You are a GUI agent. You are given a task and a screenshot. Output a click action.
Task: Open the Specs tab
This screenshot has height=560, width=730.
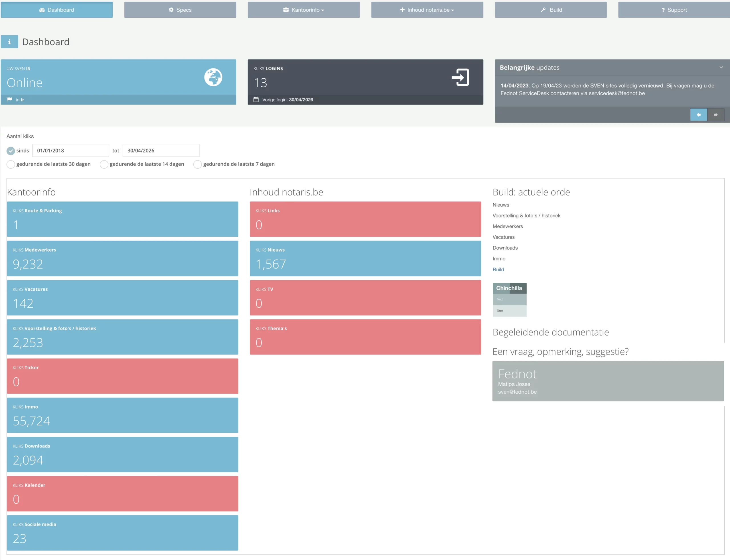[x=180, y=10]
